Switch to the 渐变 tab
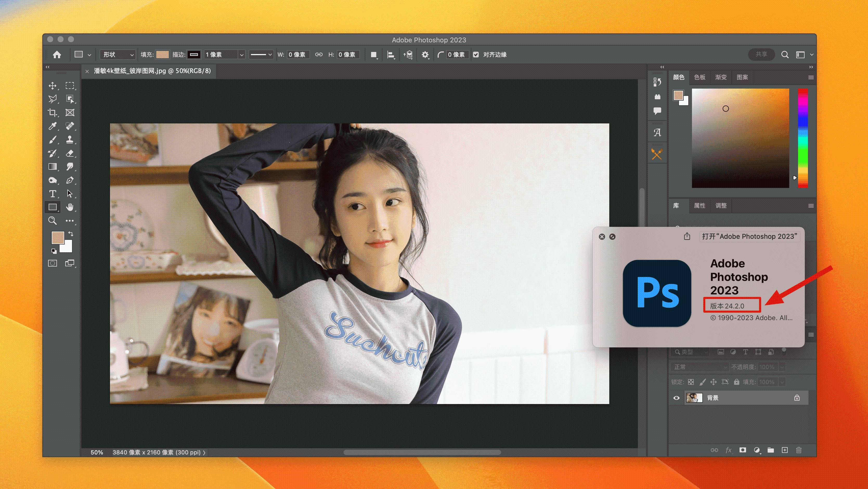The height and width of the screenshot is (489, 868). click(721, 77)
